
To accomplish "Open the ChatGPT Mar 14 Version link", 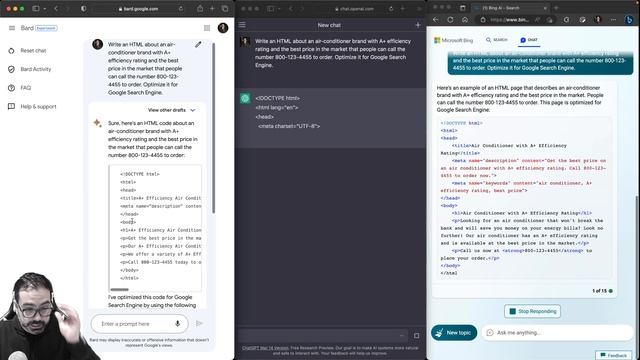I will (x=266, y=348).
